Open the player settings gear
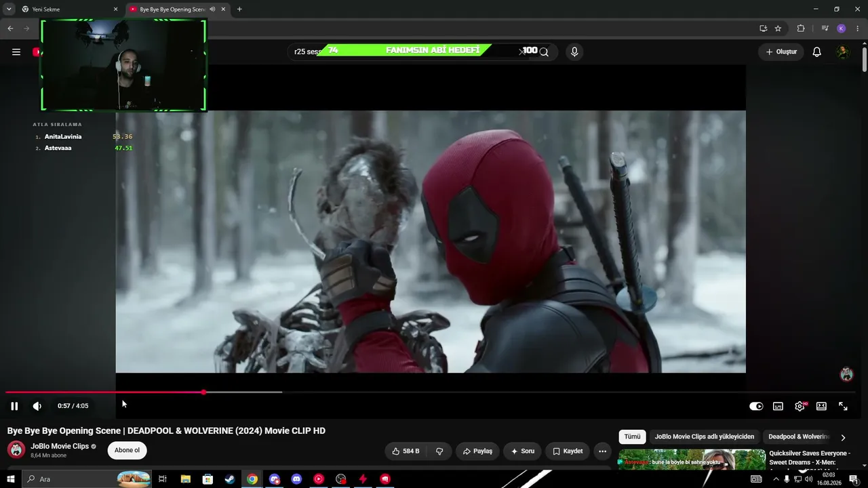The height and width of the screenshot is (488, 868). [800, 406]
